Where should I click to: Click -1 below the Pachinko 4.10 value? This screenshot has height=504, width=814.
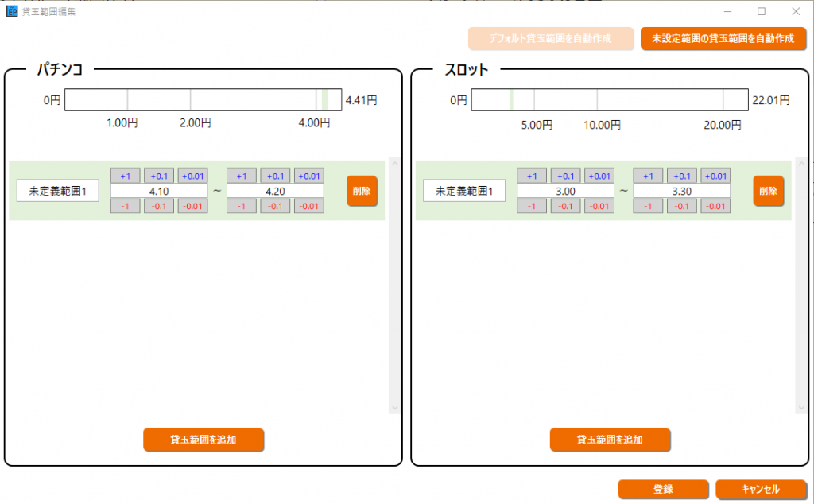(x=125, y=206)
